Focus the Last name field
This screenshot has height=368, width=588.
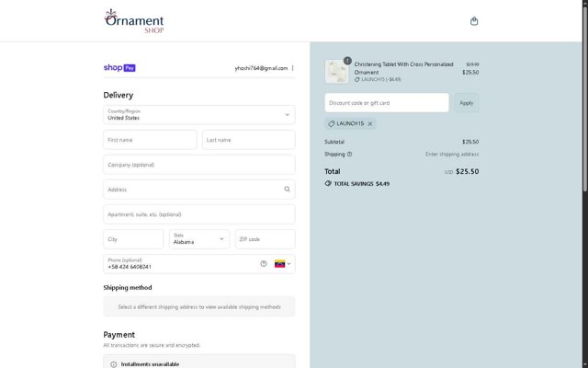pyautogui.click(x=249, y=140)
